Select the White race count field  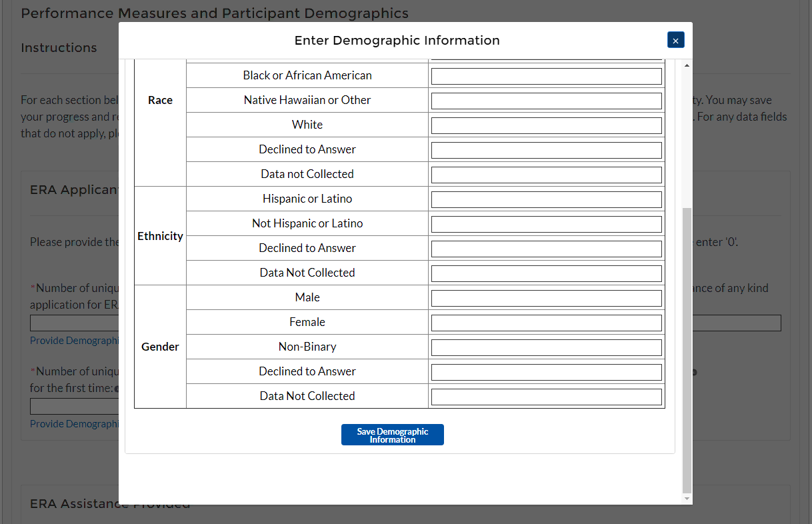[x=546, y=125]
